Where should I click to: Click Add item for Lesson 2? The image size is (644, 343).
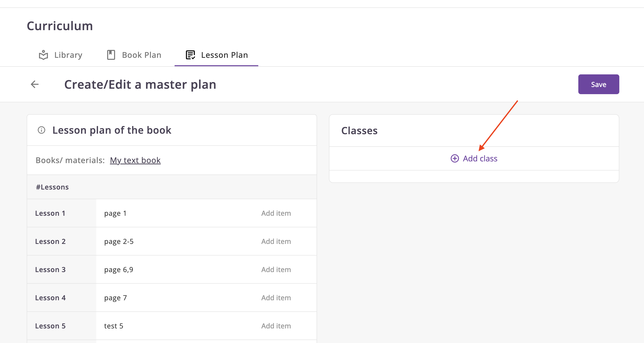(276, 241)
